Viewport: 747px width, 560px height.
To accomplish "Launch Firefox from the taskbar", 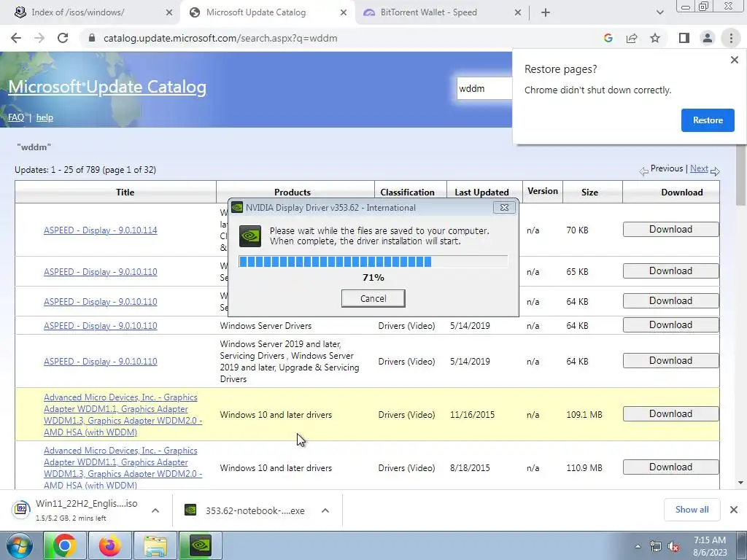I will [109, 545].
